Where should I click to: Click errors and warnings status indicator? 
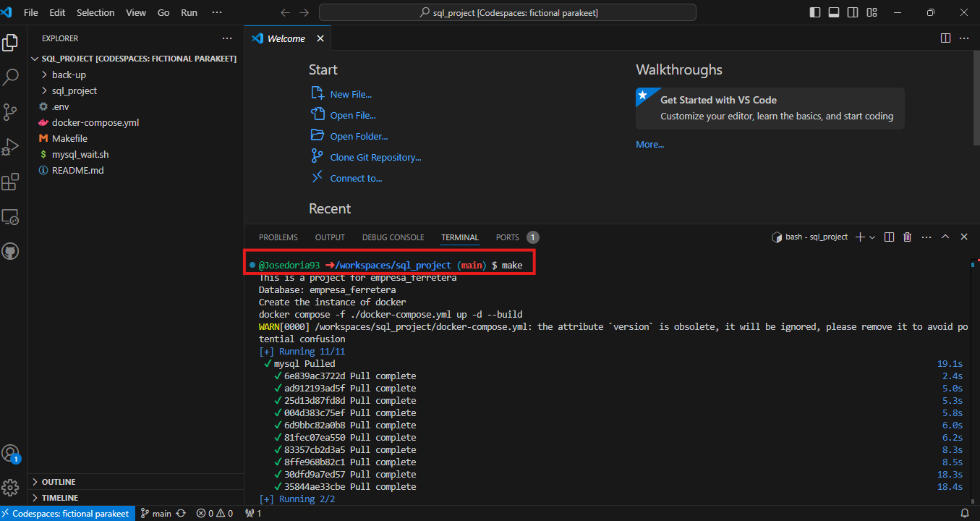[x=215, y=513]
